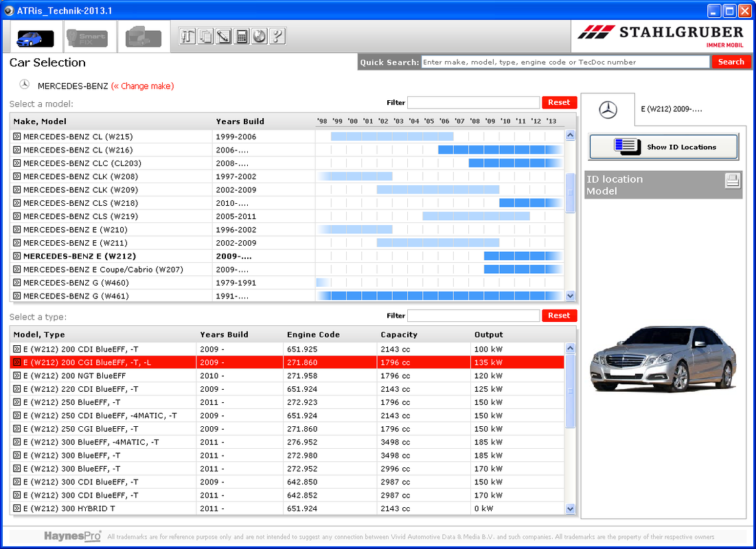756x549 pixels.
Task: Expand MERCEDES-BENZ CLK (W209) row arrow
Action: click(17, 189)
